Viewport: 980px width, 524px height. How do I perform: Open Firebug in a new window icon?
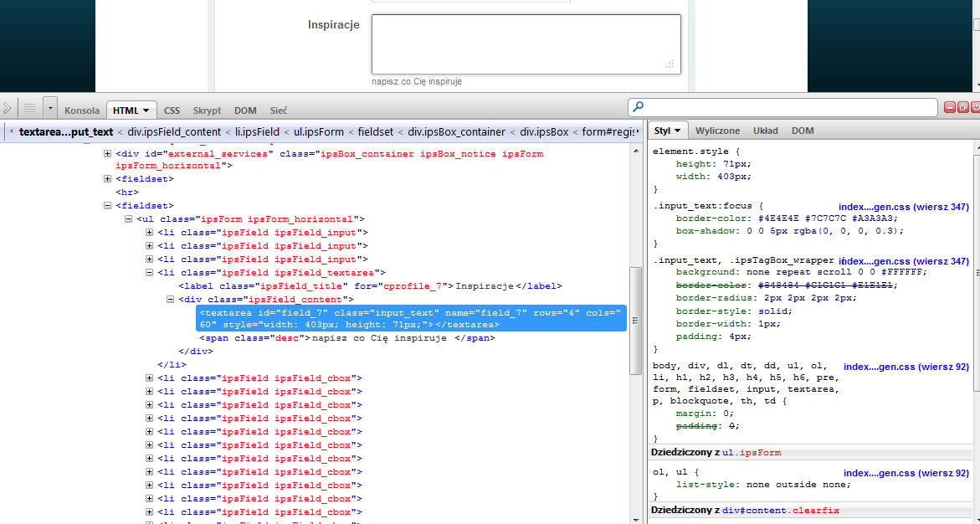point(963,107)
